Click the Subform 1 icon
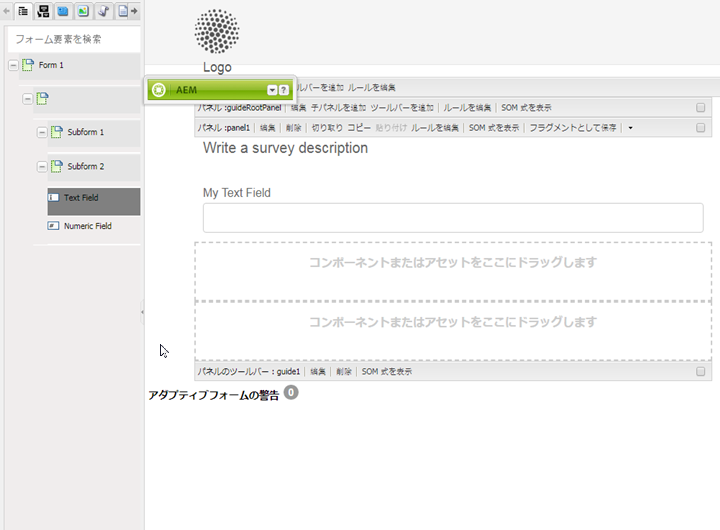The width and height of the screenshot is (720, 530). (56, 132)
